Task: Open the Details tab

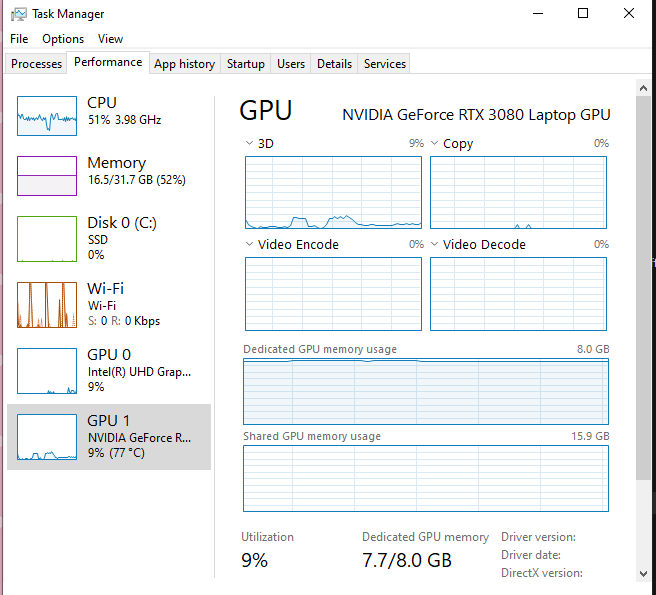Action: click(x=334, y=64)
